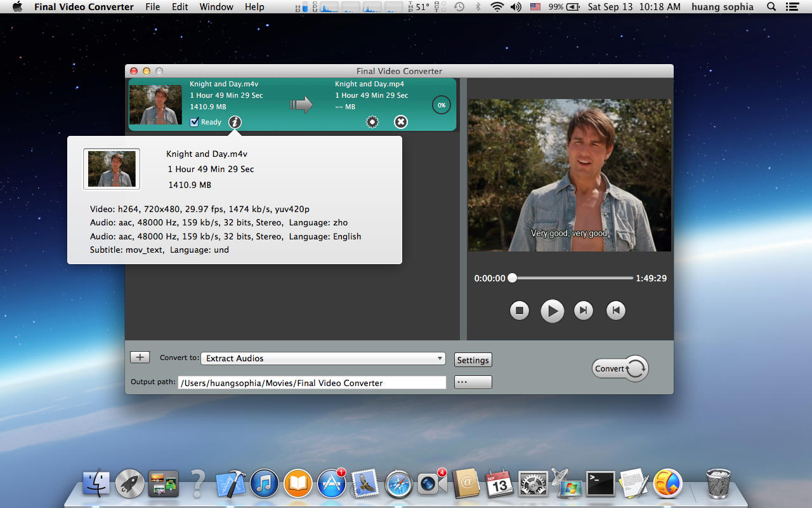
Task: Open Calendar icon in dock
Action: coord(499,484)
